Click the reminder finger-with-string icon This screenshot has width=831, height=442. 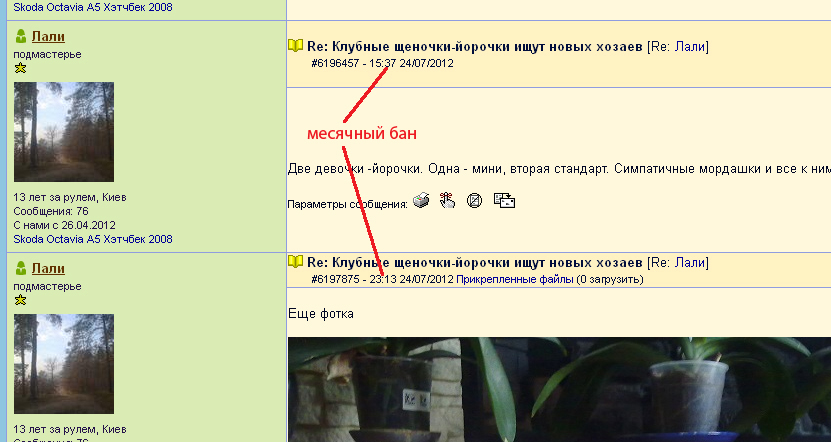(x=447, y=201)
